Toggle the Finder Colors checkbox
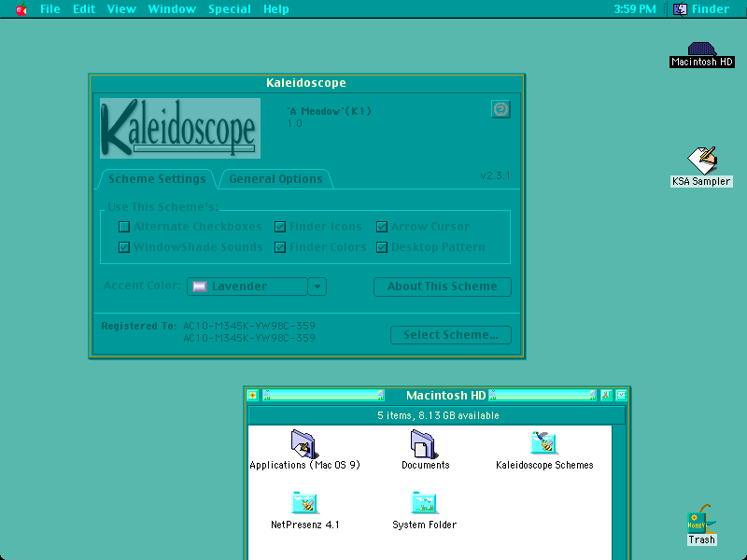 pyautogui.click(x=280, y=247)
